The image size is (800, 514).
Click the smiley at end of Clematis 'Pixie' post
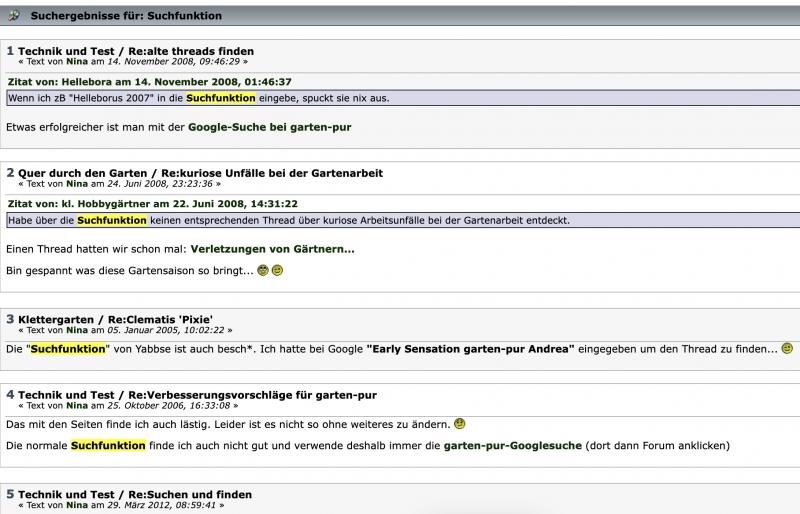coord(787,349)
